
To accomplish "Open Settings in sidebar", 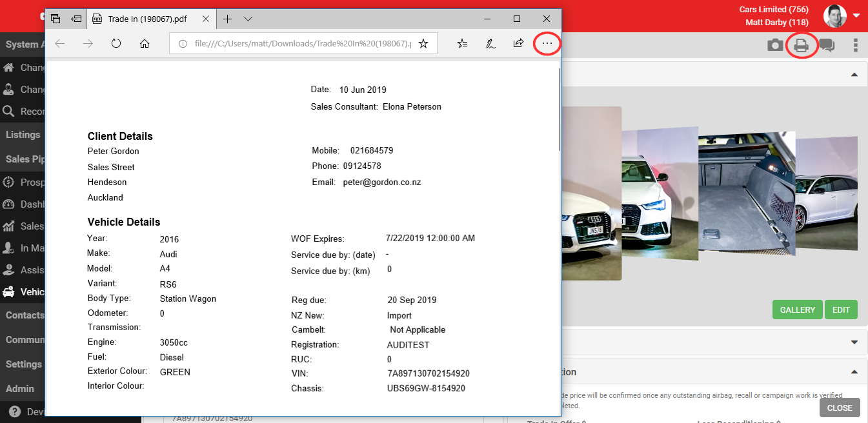I will (x=23, y=364).
